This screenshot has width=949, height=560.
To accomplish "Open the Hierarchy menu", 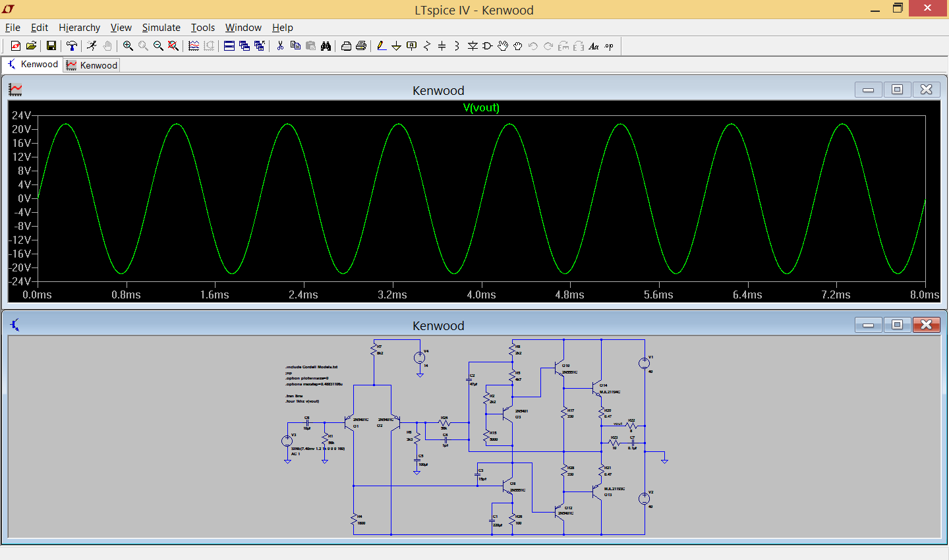I will pos(79,28).
